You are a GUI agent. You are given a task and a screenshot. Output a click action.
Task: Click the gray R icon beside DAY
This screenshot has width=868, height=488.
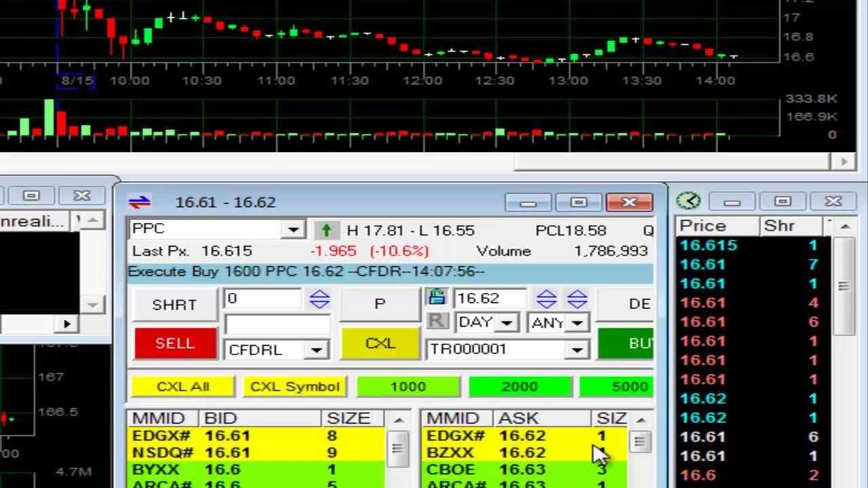437,321
